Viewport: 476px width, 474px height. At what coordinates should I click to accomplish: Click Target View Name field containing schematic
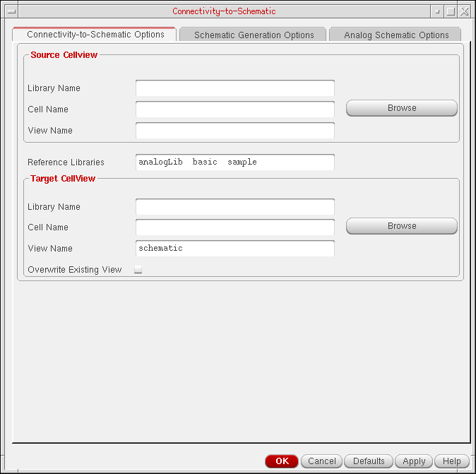[235, 249]
